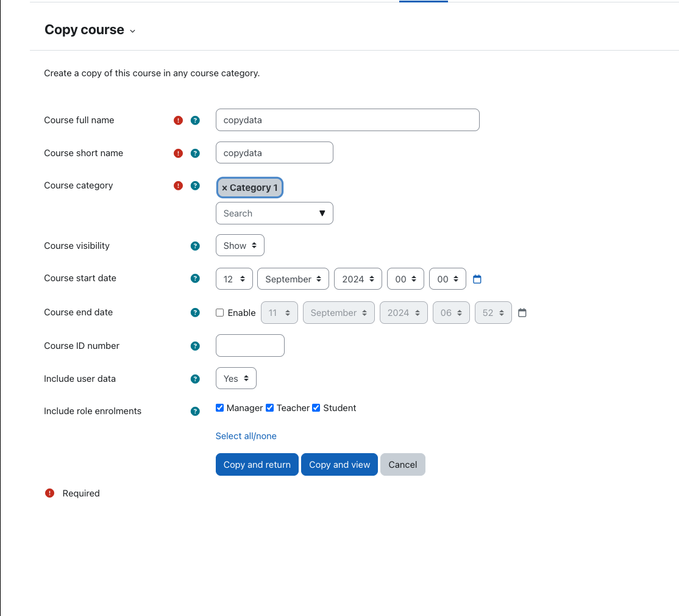Image resolution: width=679 pixels, height=616 pixels.
Task: Click Copy and return button
Action: [x=257, y=464]
